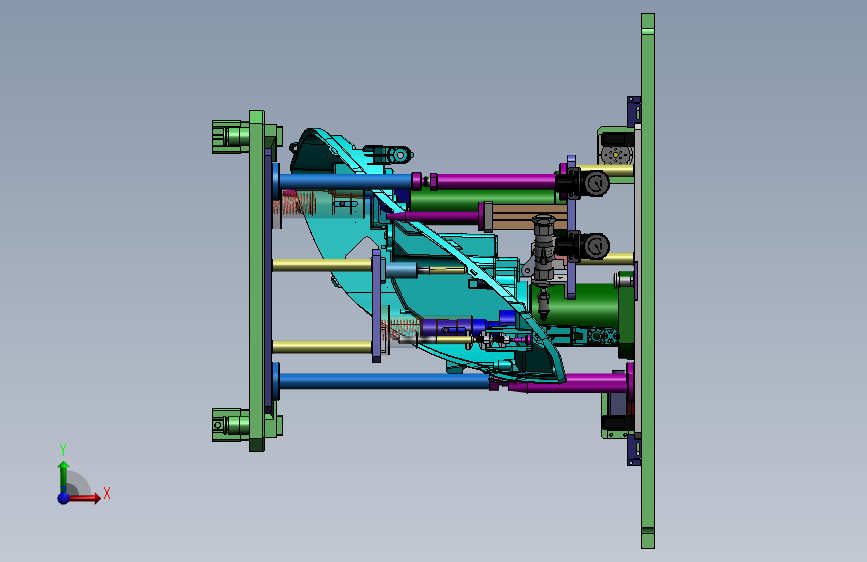
Task: Click the green Y axis arrow of the triad
Action: pyautogui.click(x=64, y=476)
